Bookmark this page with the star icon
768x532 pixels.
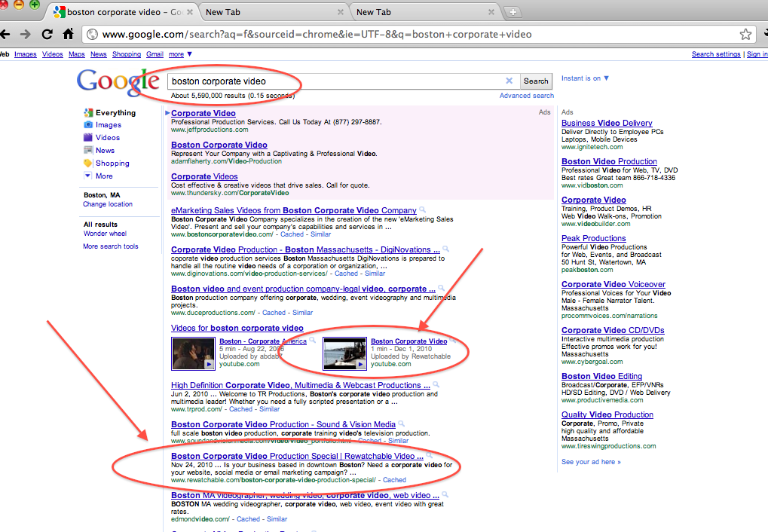[745, 35]
